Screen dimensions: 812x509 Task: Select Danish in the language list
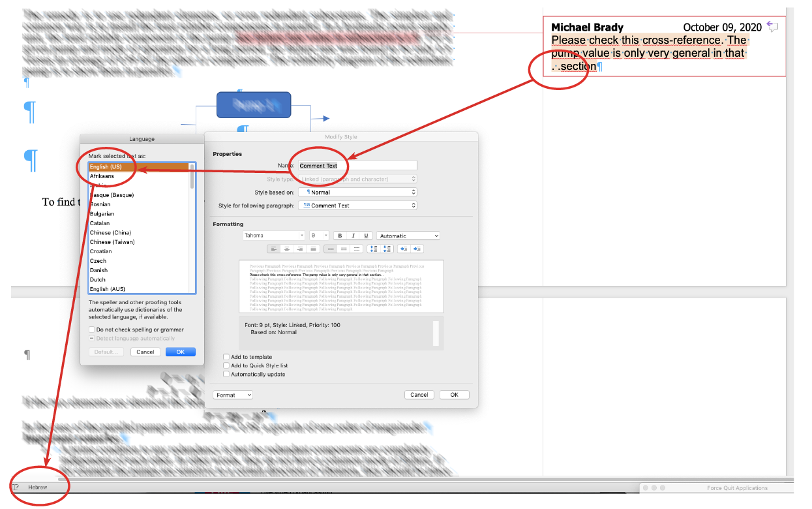139,270
